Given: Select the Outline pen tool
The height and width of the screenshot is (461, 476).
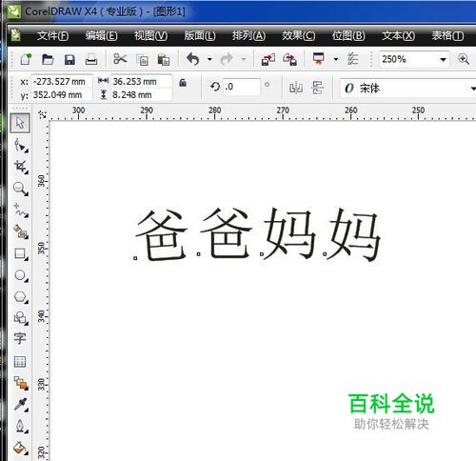Looking at the screenshot, I should point(21,426).
